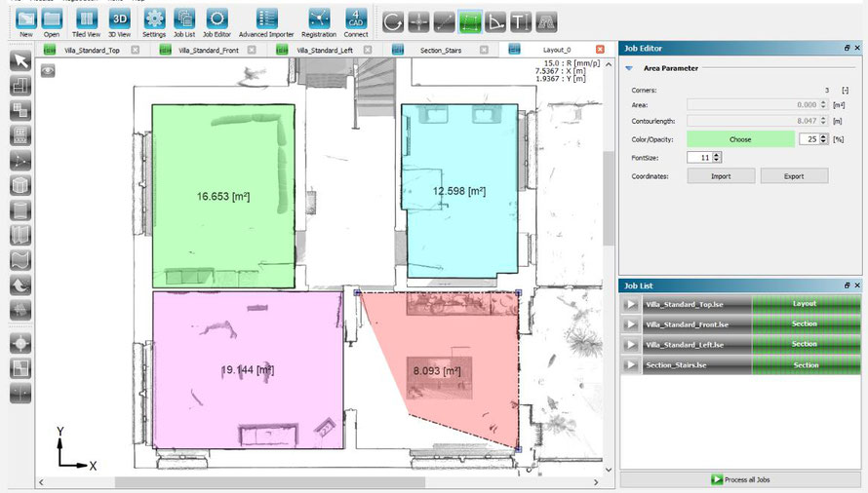Select the rotate/refresh circular arrow tool
The height and width of the screenshot is (493, 868).
(393, 22)
